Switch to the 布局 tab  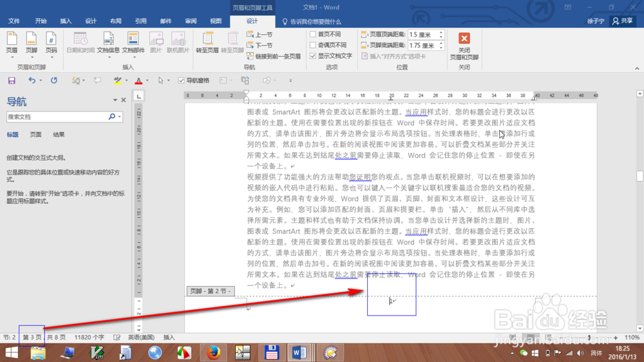[116, 21]
